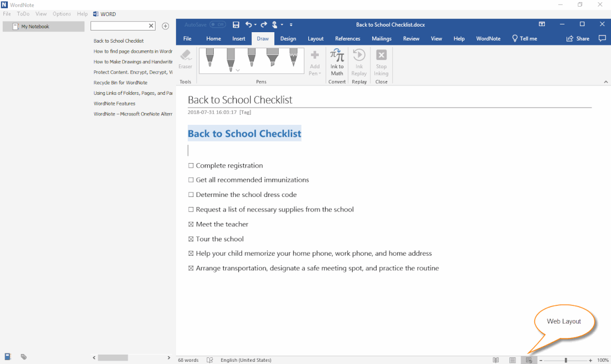Click the Share button

[x=578, y=38]
